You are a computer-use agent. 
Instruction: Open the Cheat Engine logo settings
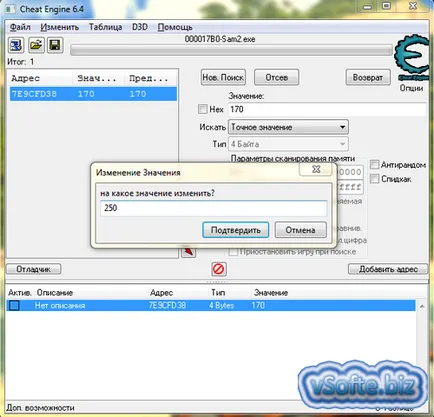(412, 57)
